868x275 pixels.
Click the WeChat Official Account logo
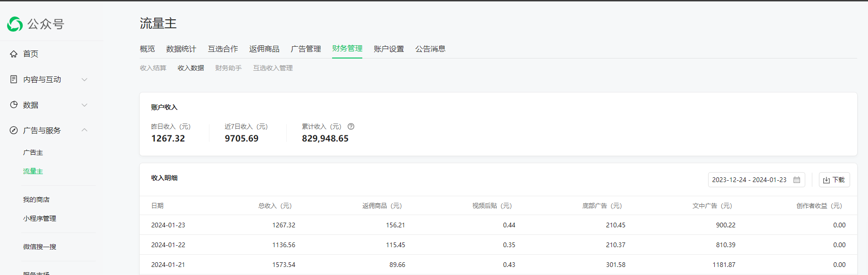[15, 24]
